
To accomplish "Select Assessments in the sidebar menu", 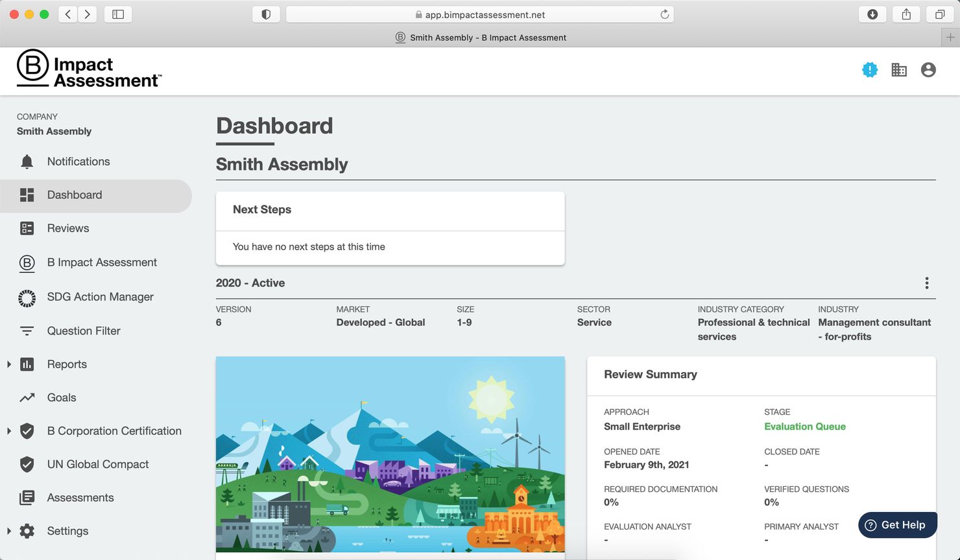I will pyautogui.click(x=80, y=497).
